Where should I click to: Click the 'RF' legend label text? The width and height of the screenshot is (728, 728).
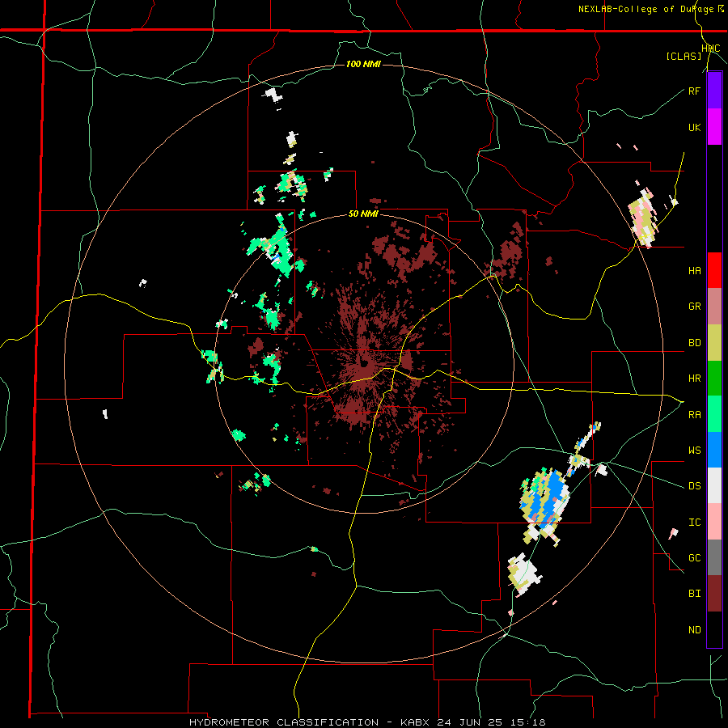(694, 91)
